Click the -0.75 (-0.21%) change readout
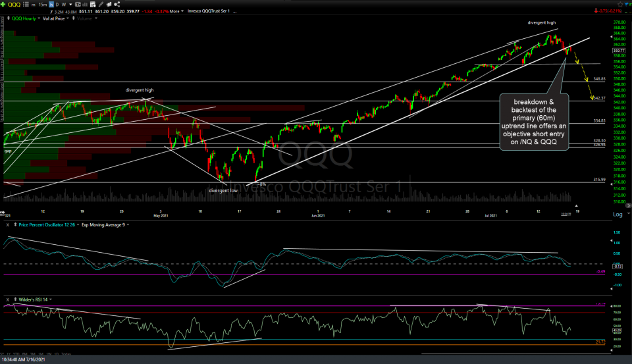Screen dimensions: 632x364 point(610,11)
